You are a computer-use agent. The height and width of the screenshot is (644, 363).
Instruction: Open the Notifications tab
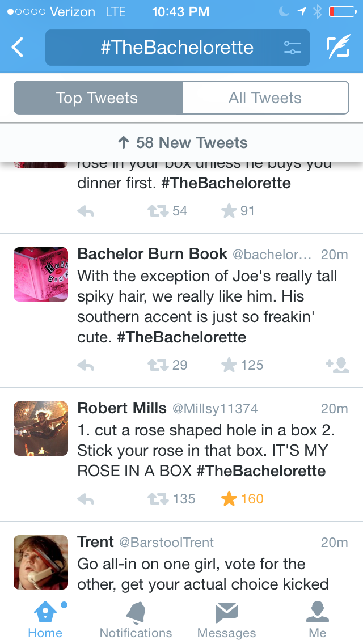point(136,619)
